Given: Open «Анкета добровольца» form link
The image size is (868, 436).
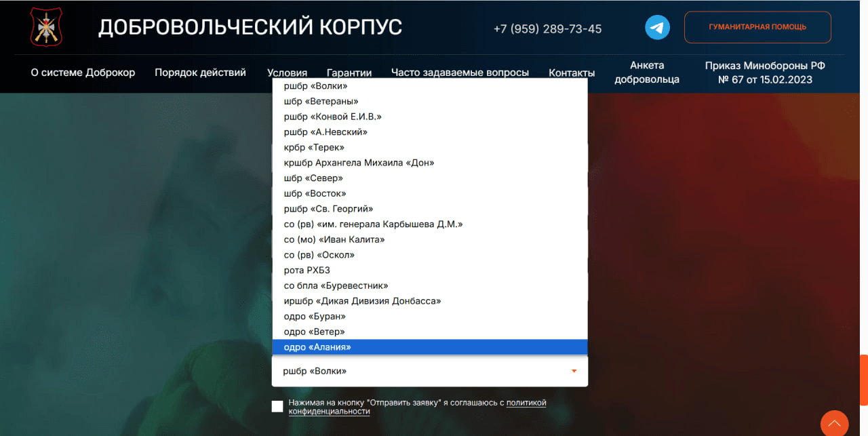Looking at the screenshot, I should click(x=647, y=73).
